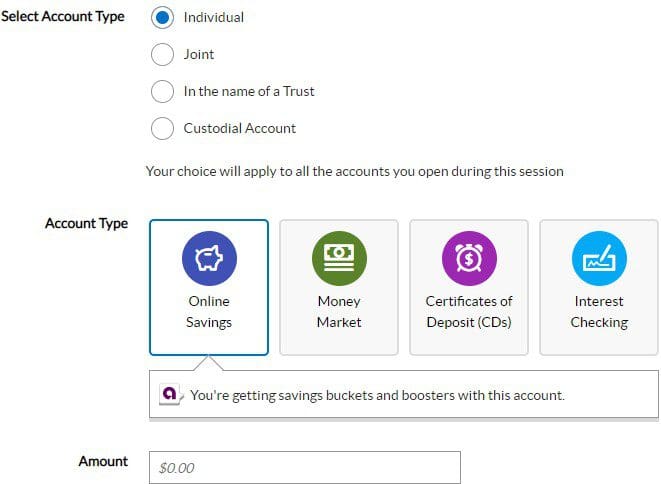
Task: Click into the Amount input field
Action: click(305, 468)
